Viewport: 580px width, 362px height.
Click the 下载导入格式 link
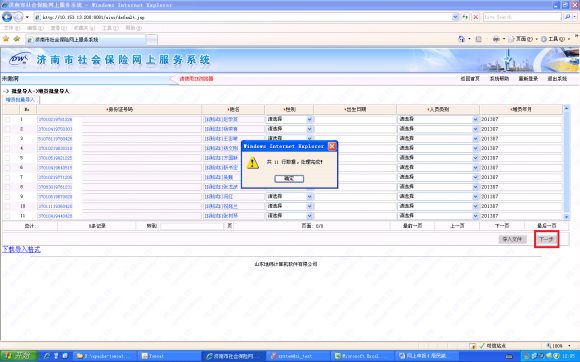pyautogui.click(x=21, y=250)
